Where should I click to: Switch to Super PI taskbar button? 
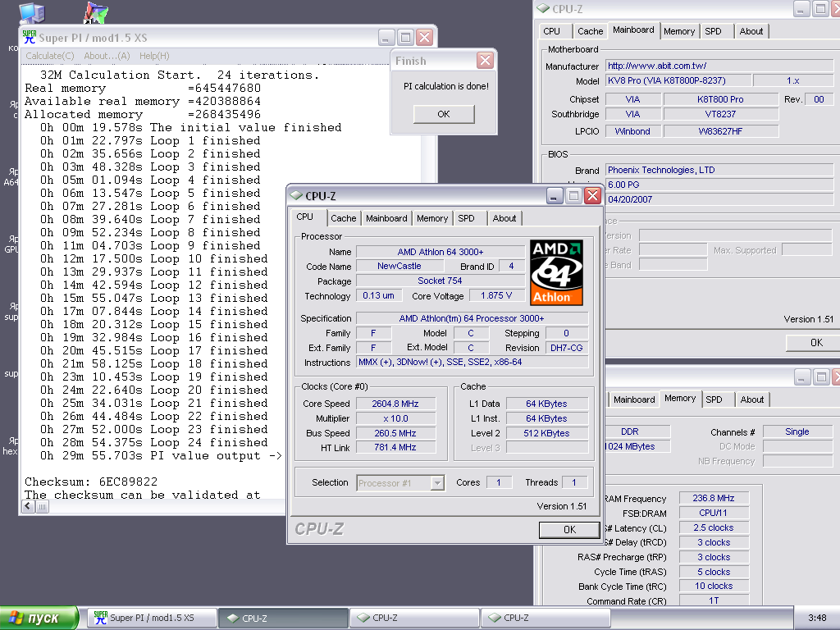point(152,618)
